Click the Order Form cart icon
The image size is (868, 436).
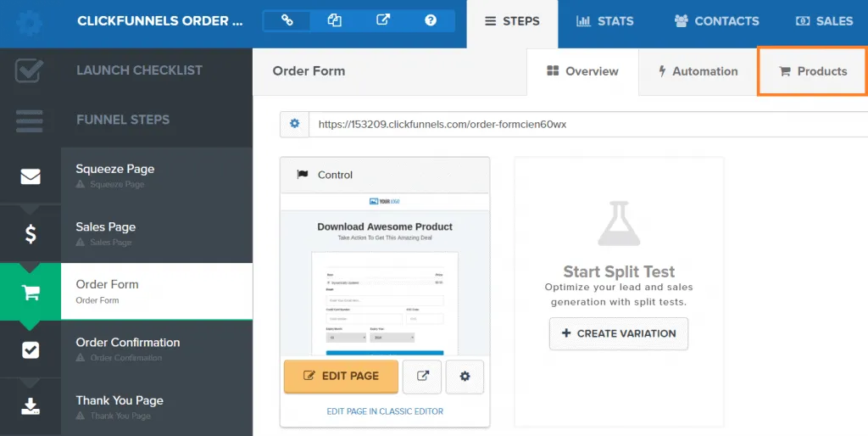tap(31, 292)
